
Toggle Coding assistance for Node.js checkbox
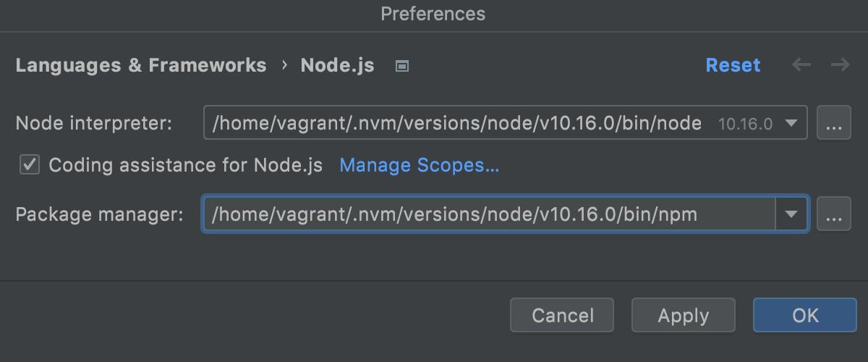[x=30, y=165]
